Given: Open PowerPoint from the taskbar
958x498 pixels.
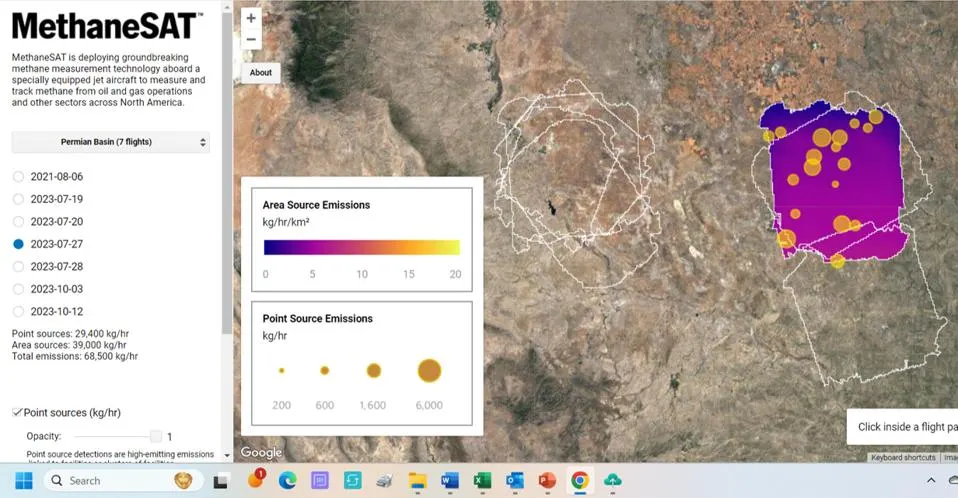Looking at the screenshot, I should tap(546, 480).
